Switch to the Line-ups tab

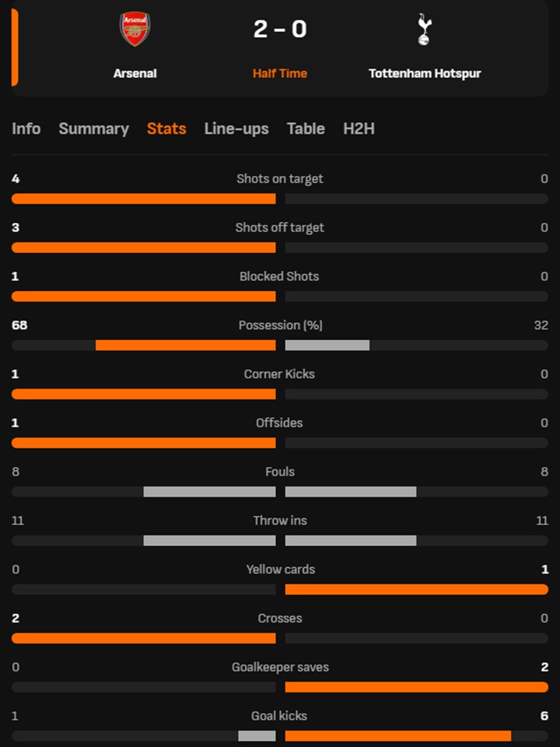click(x=236, y=129)
